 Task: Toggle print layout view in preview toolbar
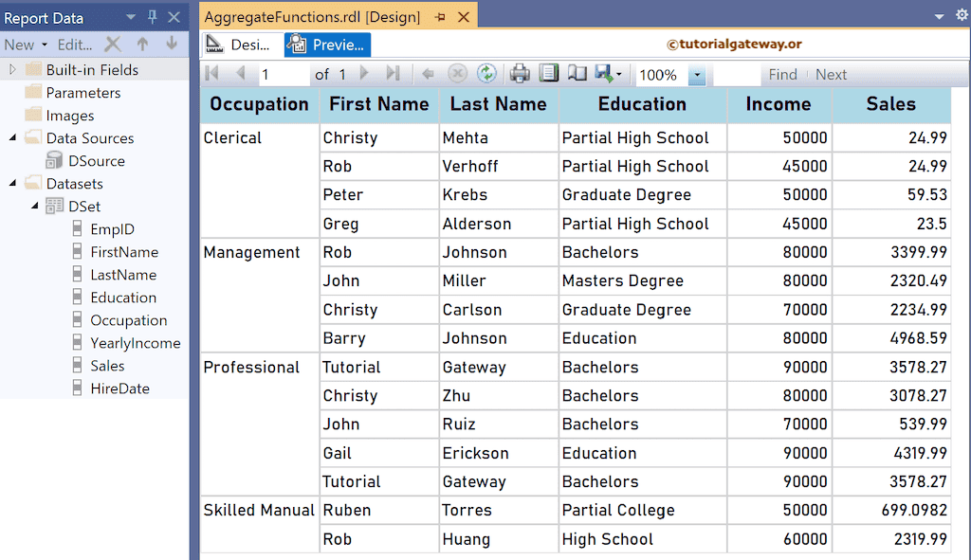547,74
